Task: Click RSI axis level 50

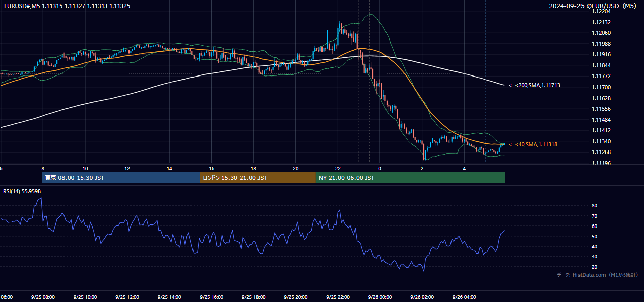Action: [595, 236]
